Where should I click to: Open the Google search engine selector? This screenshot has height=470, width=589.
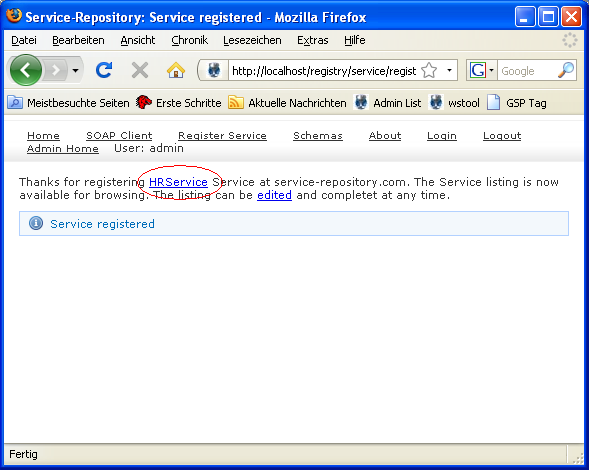coord(482,70)
